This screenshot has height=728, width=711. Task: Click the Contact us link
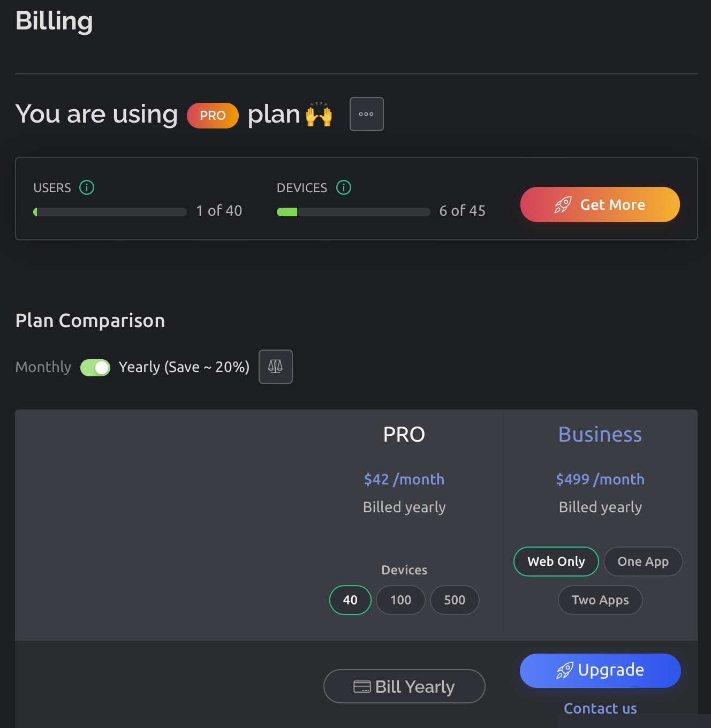(600, 708)
